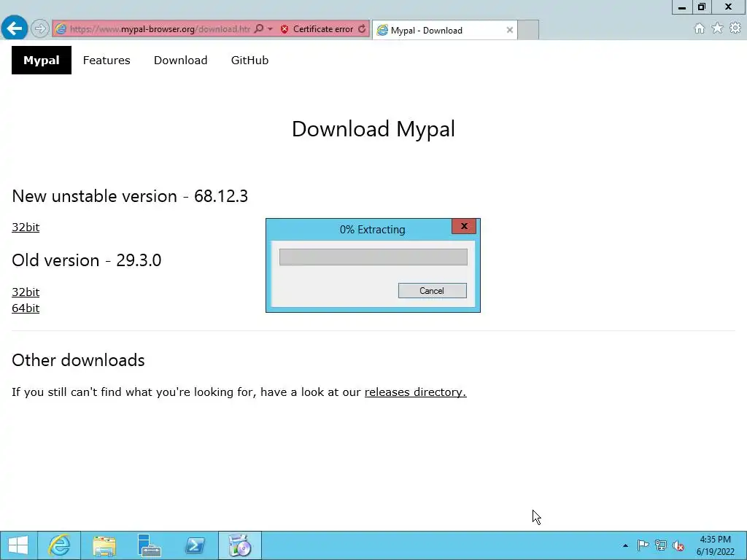
Task: Open the Features nav item
Action: click(107, 60)
